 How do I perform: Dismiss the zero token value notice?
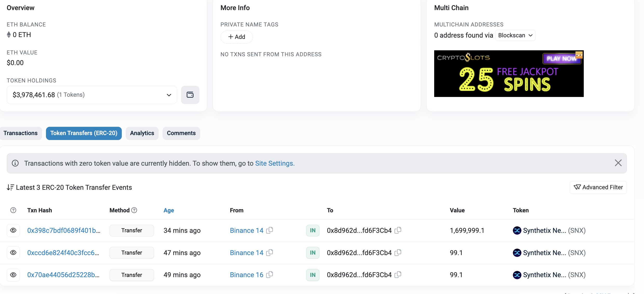point(618,163)
